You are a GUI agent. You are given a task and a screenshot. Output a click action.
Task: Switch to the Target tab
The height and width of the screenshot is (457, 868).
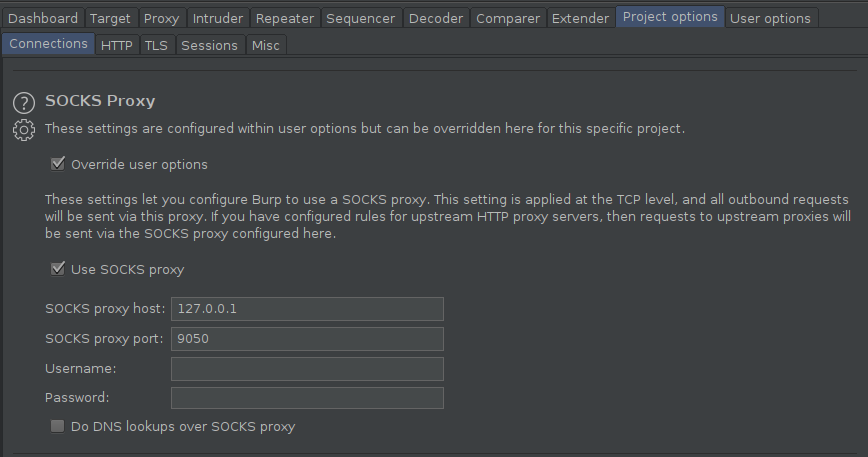pos(110,18)
